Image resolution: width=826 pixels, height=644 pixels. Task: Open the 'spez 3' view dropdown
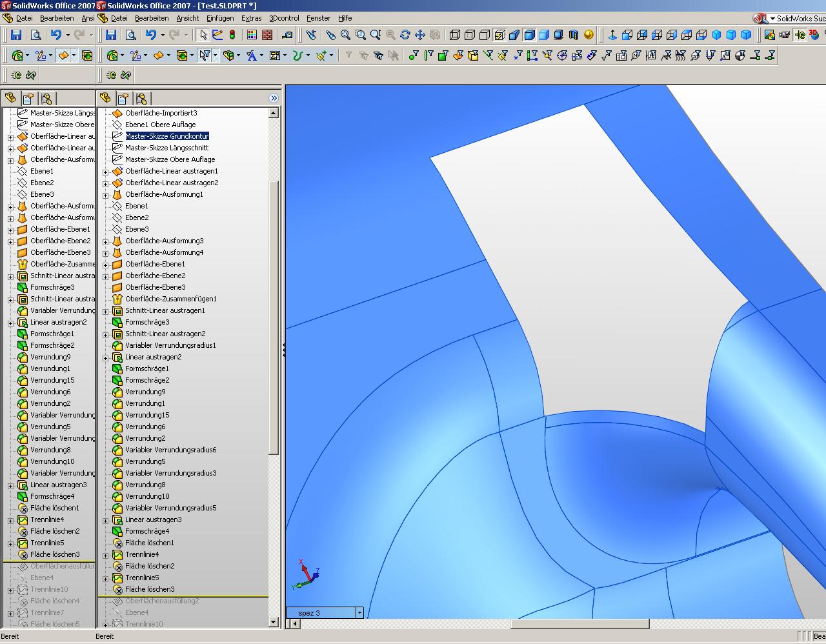tap(359, 612)
